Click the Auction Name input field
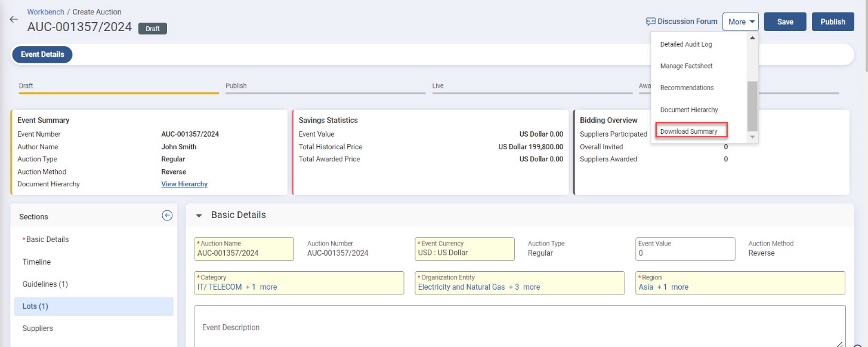This screenshot has width=868, height=347. pyautogui.click(x=244, y=253)
